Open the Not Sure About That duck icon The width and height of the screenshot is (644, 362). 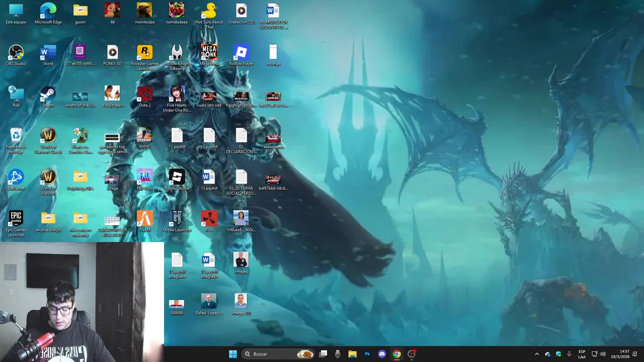pyautogui.click(x=209, y=16)
